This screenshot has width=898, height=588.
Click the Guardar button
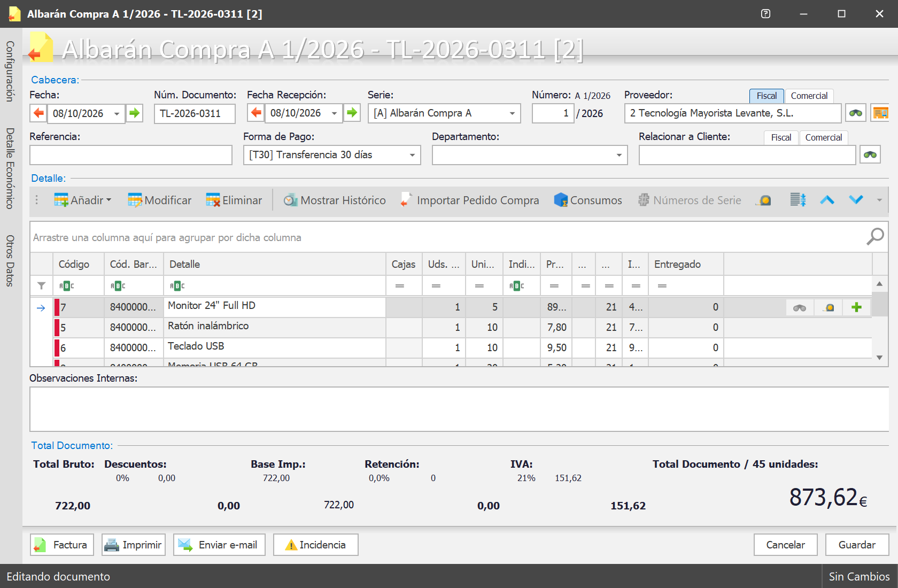tap(857, 545)
